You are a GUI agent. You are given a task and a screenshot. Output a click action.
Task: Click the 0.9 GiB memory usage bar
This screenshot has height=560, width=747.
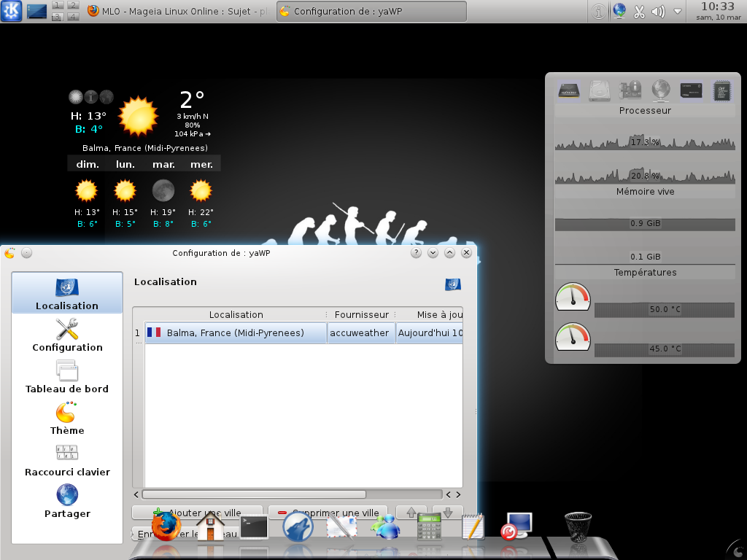645,224
